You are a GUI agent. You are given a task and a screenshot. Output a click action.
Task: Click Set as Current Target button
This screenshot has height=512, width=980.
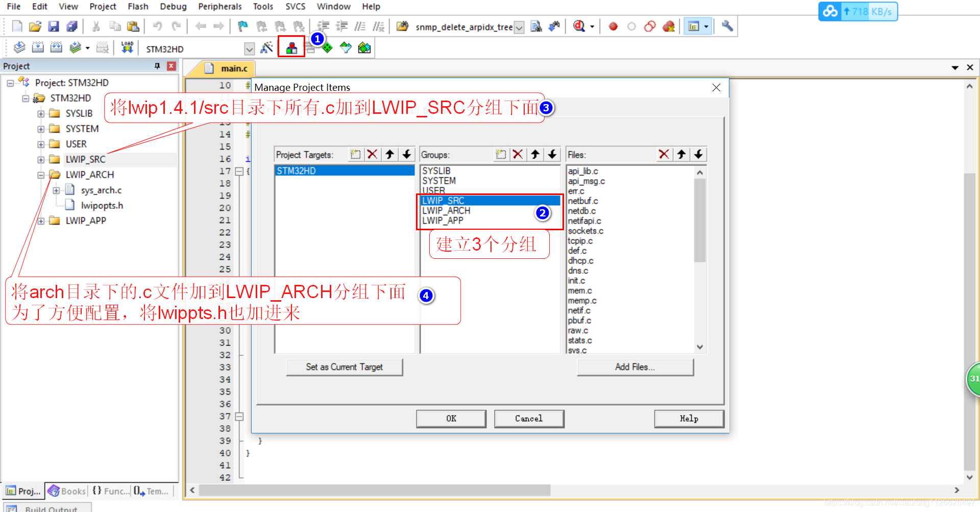point(345,367)
